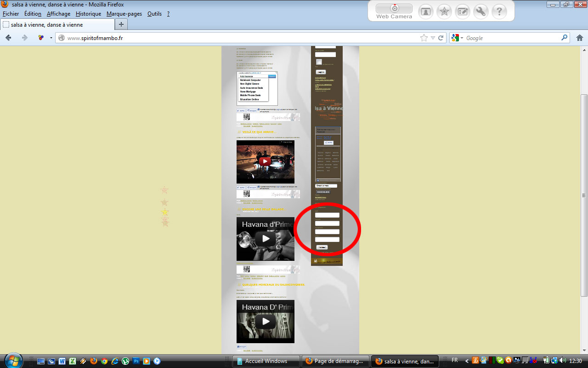Open a new tab with the plus button
Viewport: 588px width, 368px height.
point(121,24)
